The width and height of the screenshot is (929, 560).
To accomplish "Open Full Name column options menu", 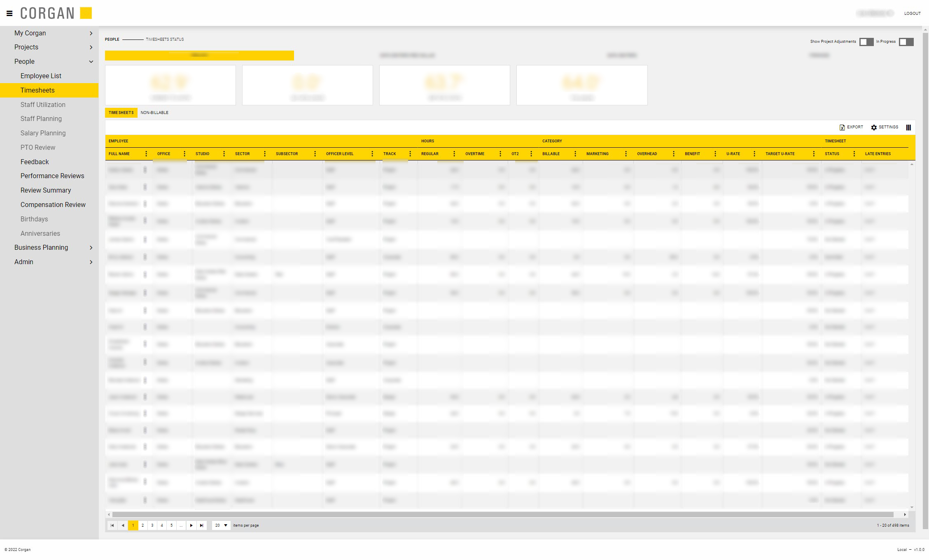I will [146, 154].
